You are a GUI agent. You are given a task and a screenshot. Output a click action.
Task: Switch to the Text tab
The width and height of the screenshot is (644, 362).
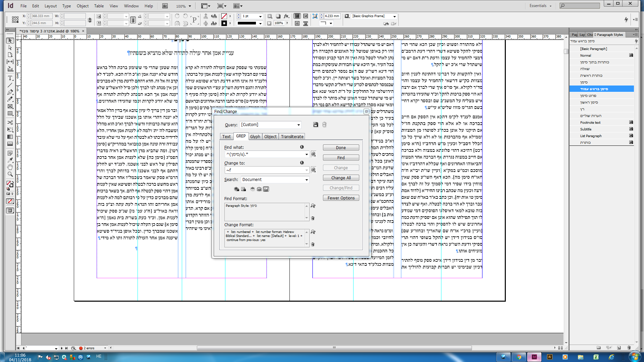click(x=226, y=136)
